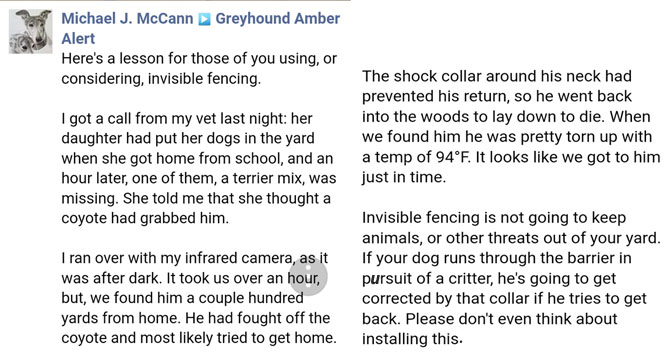671x360 pixels.
Task: Tap the floating three-dot circle overlay button
Action: tap(308, 276)
